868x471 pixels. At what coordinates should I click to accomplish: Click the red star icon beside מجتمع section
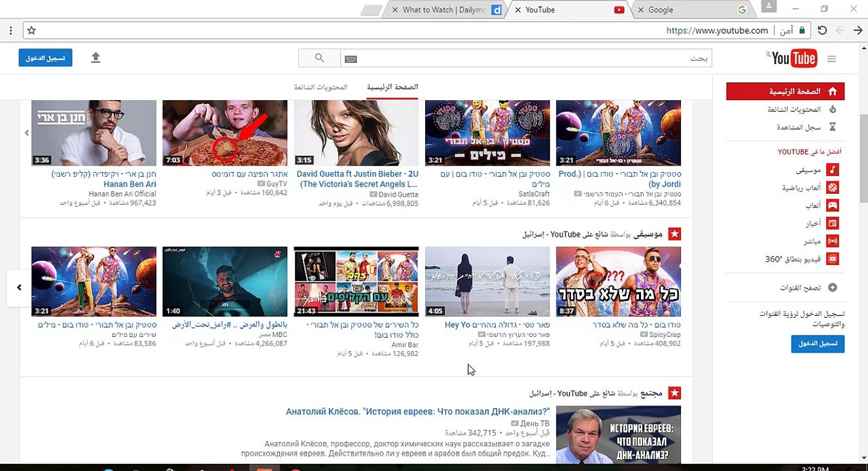point(674,393)
